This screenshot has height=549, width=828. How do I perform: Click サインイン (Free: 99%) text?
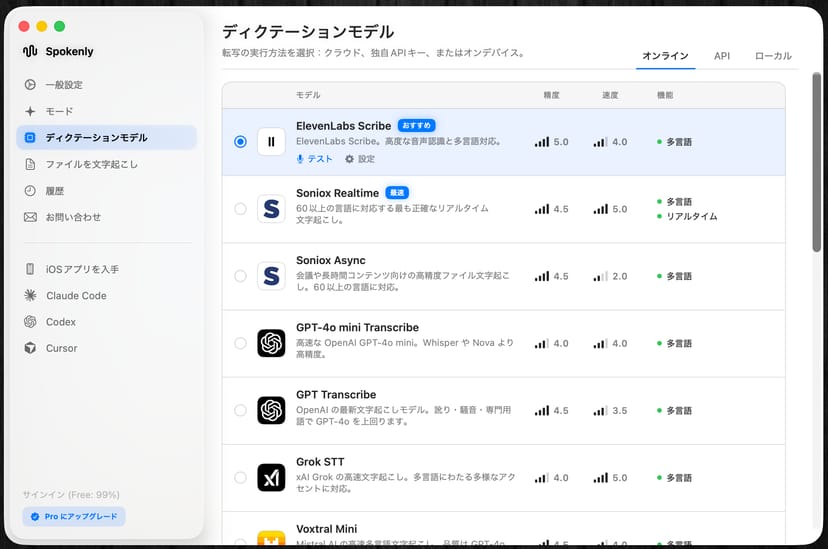71,495
